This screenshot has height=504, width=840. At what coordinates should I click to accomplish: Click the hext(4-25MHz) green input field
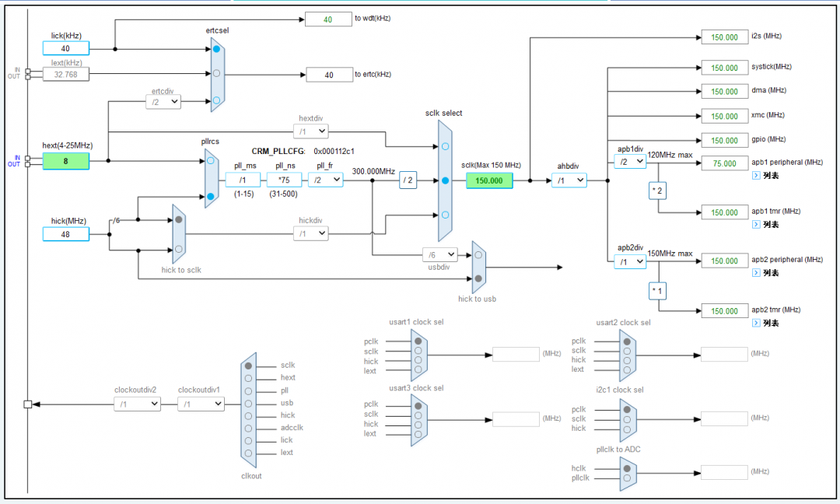66,161
